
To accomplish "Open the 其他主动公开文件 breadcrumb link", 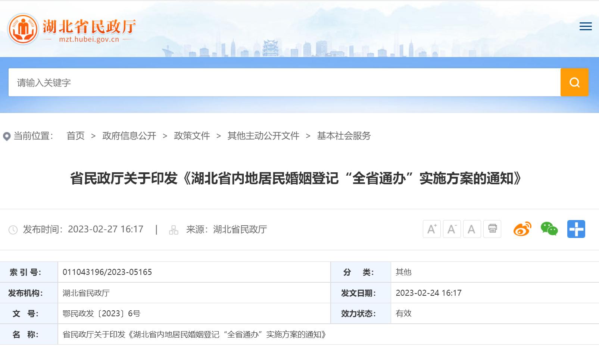I will click(262, 136).
